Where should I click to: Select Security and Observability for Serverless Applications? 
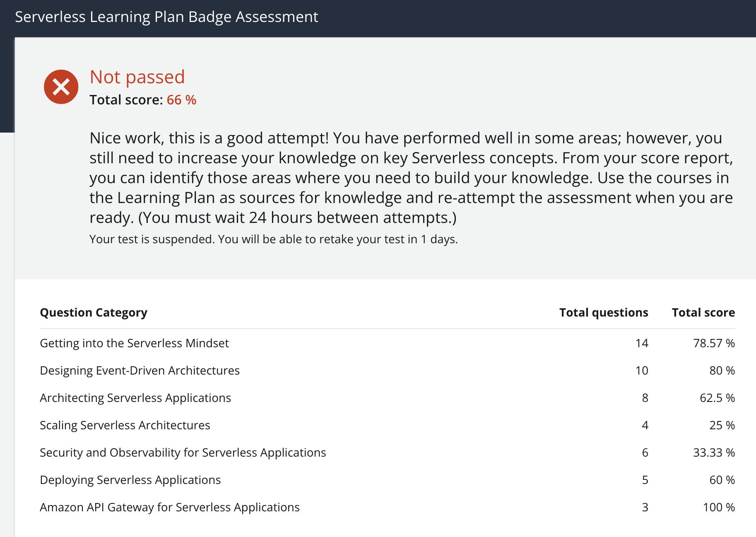(x=183, y=452)
